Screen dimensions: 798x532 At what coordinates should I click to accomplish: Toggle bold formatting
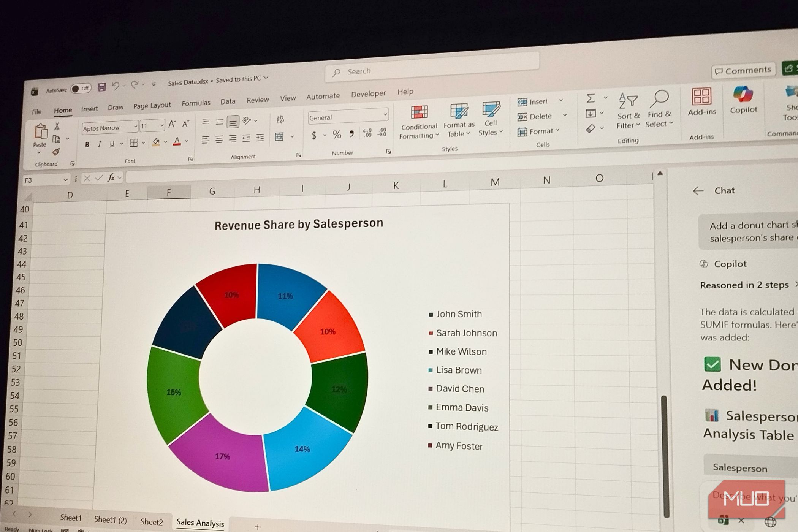pos(87,144)
